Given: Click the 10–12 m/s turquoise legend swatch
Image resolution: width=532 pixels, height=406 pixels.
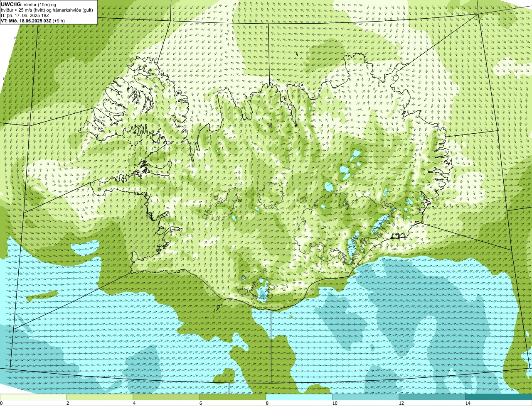Looking at the screenshot, I should (366, 397).
